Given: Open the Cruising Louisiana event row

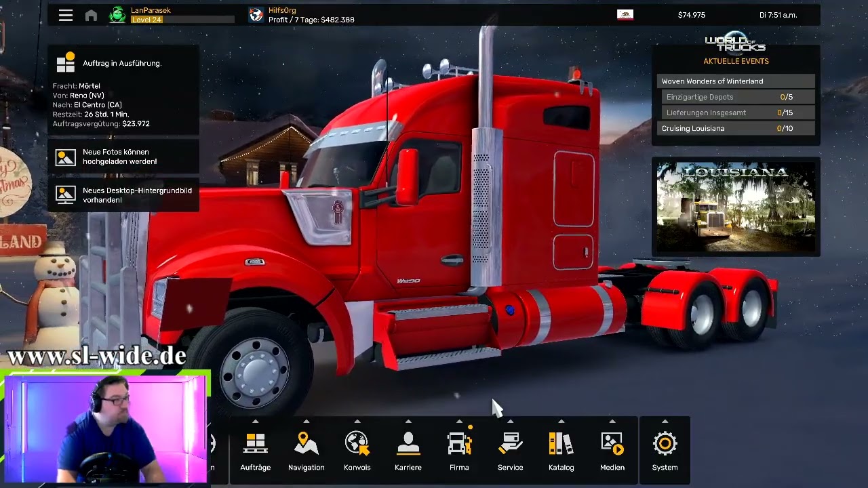Looking at the screenshot, I should 736,129.
